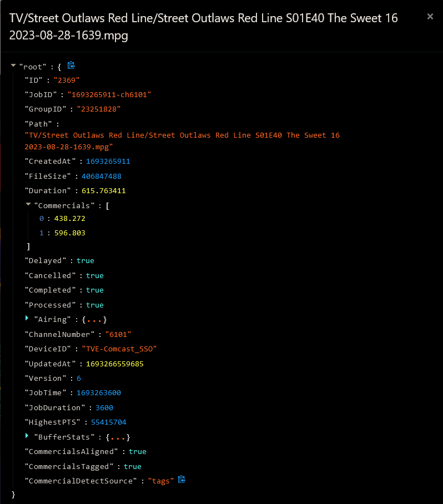Collapse the Commercials array
The image size is (443, 504).
point(29,205)
